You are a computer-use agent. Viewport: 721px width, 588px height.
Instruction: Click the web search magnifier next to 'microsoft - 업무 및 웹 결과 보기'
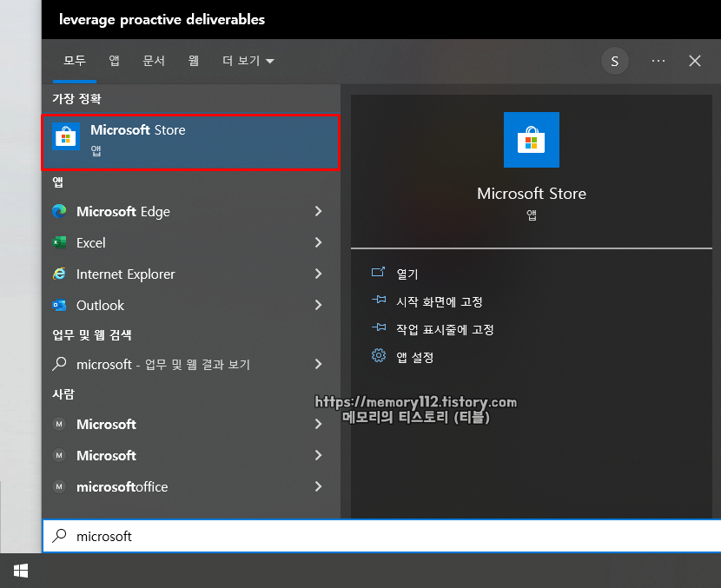[x=59, y=364]
